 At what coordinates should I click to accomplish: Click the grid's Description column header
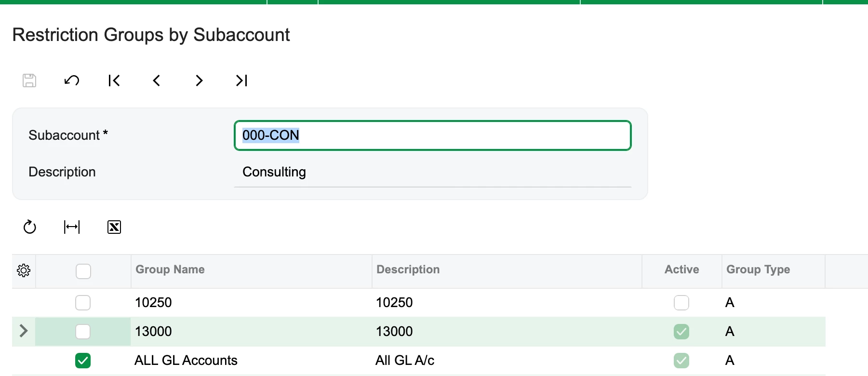[x=408, y=269]
